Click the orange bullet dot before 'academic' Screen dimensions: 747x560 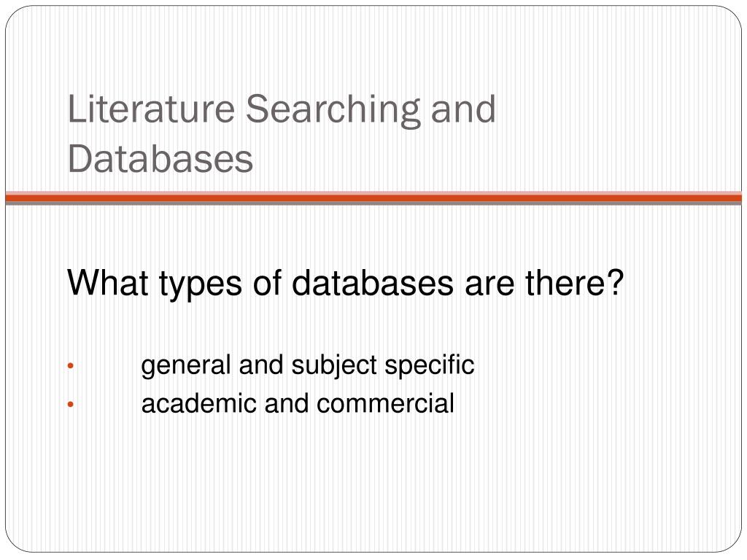click(71, 405)
